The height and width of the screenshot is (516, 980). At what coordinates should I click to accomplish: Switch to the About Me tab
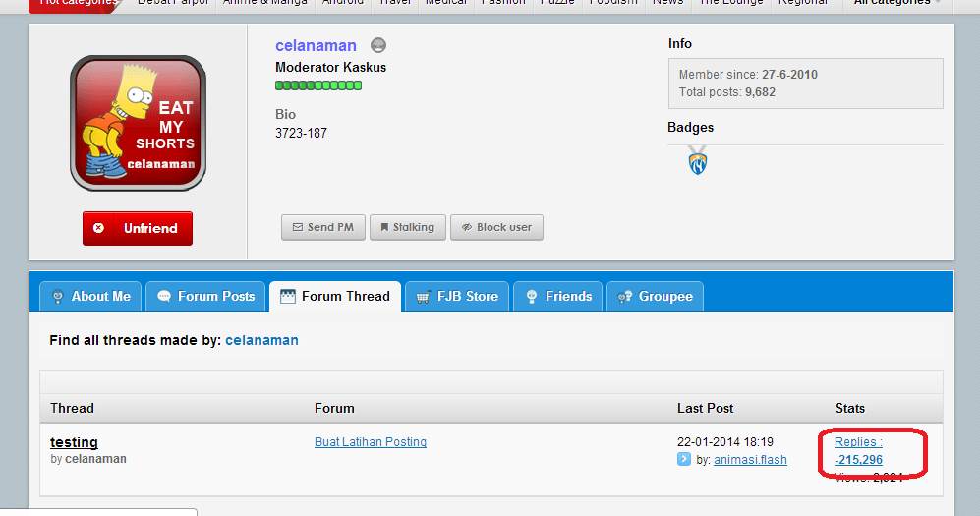tap(90, 296)
